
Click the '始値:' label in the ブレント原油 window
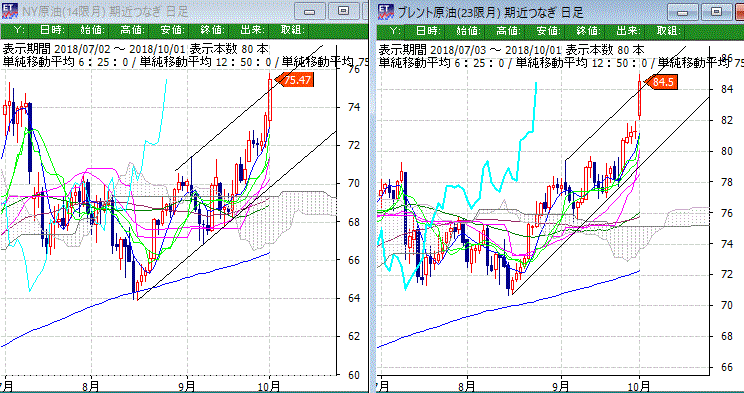tap(468, 31)
